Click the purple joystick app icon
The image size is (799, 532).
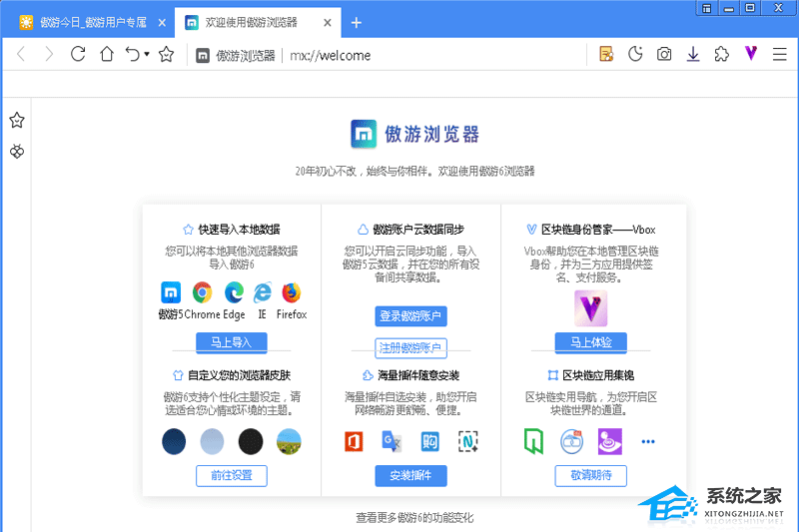click(x=610, y=441)
